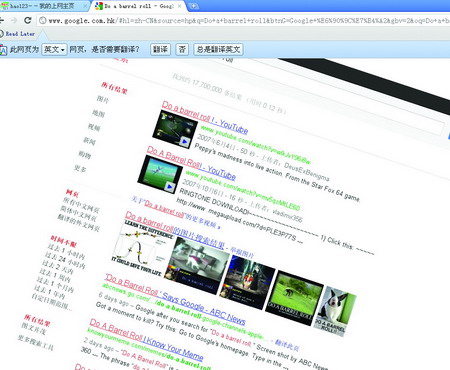Play the first YouTube video thumbnail

pyautogui.click(x=172, y=129)
